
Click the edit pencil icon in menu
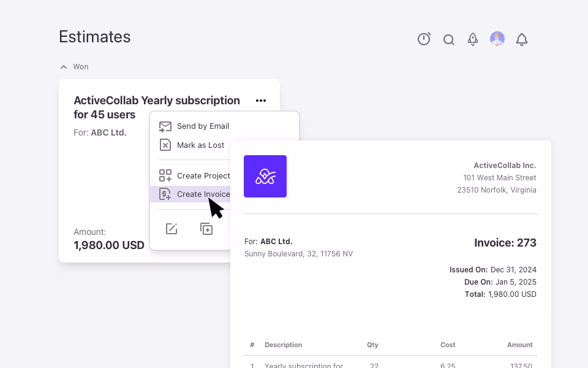point(171,229)
